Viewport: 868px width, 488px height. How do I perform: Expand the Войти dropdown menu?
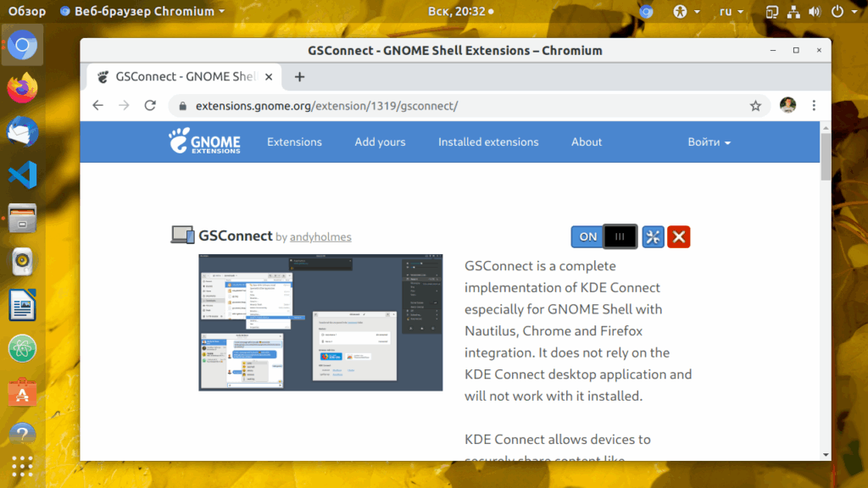[709, 142]
